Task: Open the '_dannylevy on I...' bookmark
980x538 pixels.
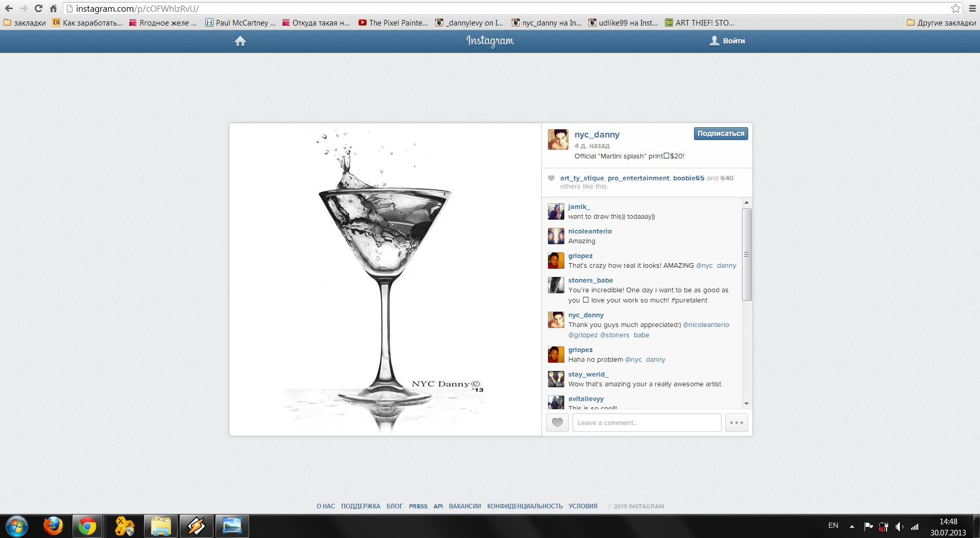Action: [469, 23]
